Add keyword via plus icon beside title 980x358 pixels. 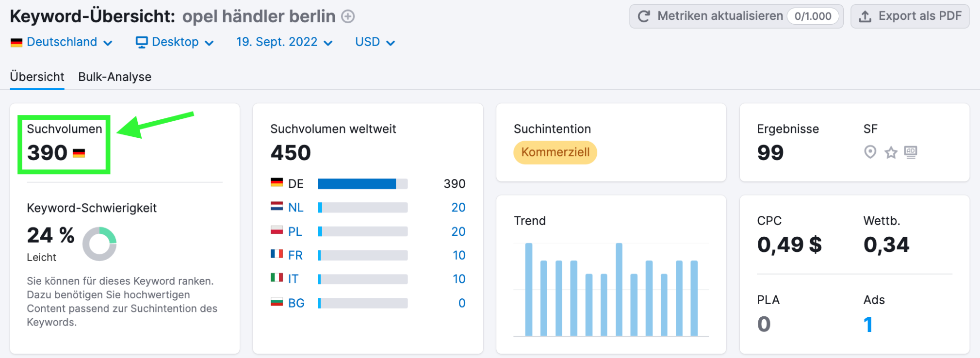[x=348, y=16]
